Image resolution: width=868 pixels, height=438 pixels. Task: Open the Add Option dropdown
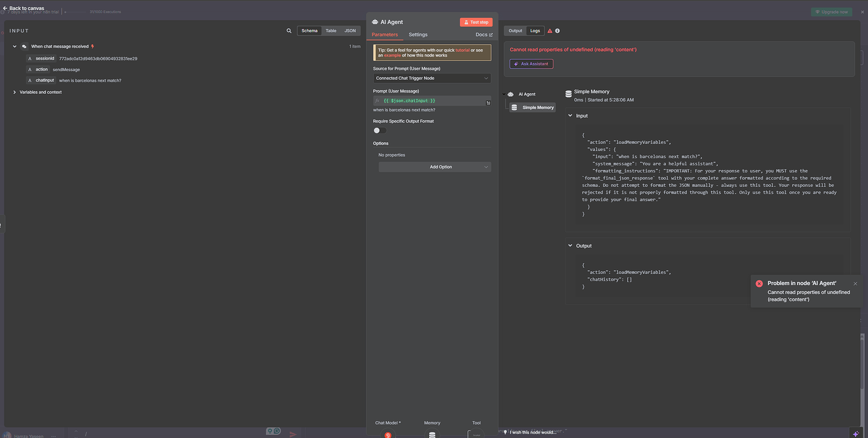click(x=435, y=167)
